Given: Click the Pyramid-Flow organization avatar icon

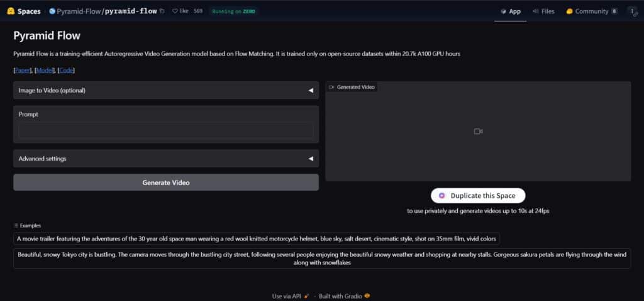Looking at the screenshot, I should point(52,11).
